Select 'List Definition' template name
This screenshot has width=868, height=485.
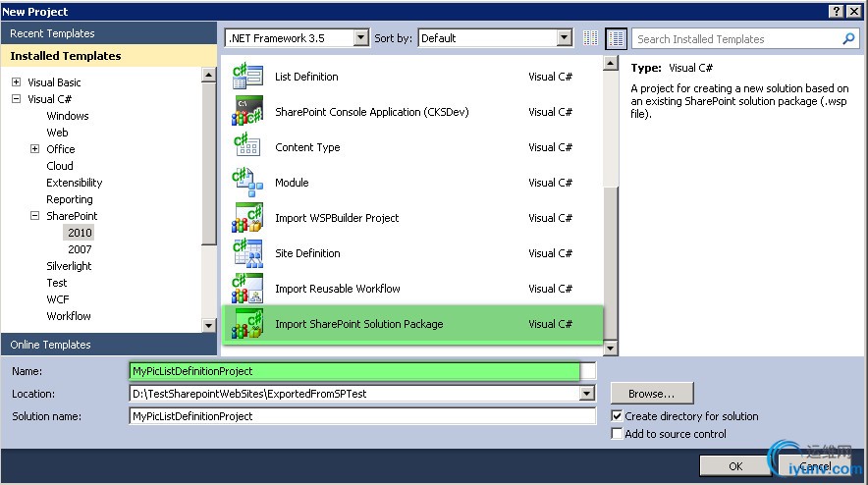[306, 77]
